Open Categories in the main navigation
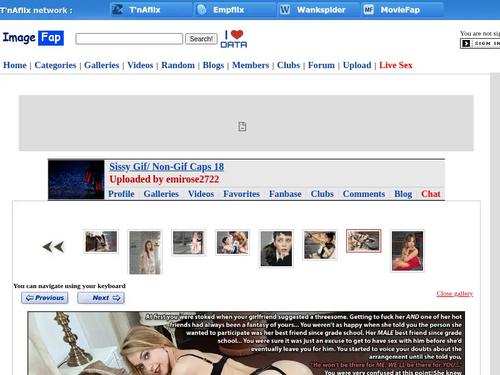This screenshot has height=375, width=500. pyautogui.click(x=55, y=65)
